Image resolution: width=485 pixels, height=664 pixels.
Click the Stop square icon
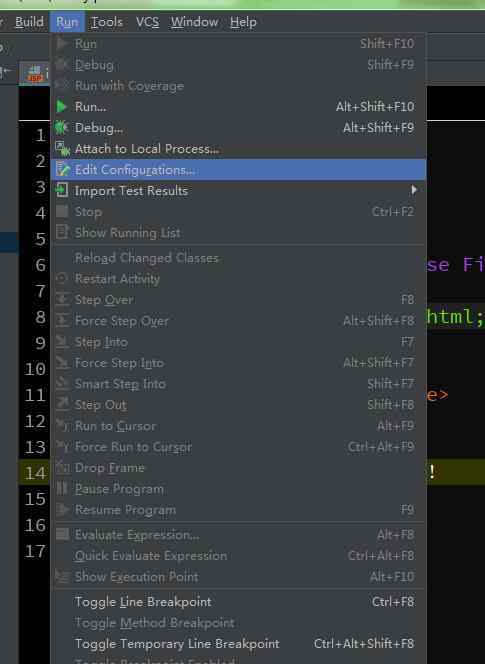point(62,211)
